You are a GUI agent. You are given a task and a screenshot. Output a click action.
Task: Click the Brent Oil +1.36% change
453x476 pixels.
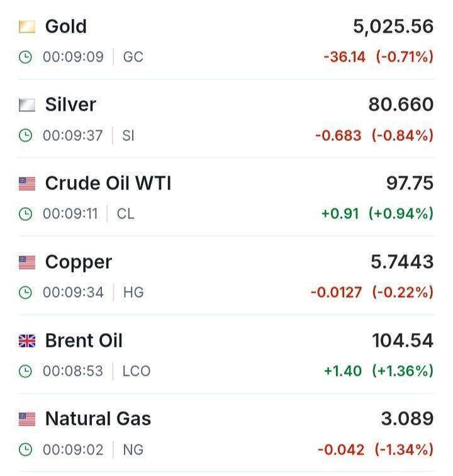coord(403,371)
